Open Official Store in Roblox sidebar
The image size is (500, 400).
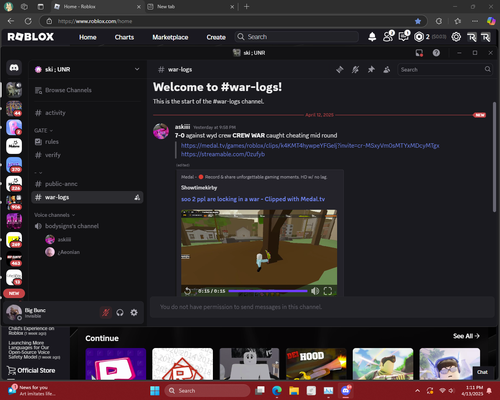(31, 370)
